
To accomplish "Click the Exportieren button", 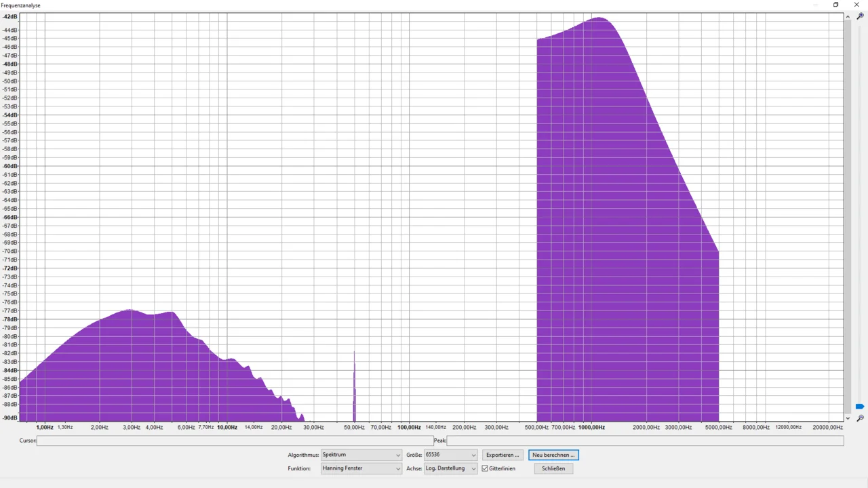I will point(502,455).
